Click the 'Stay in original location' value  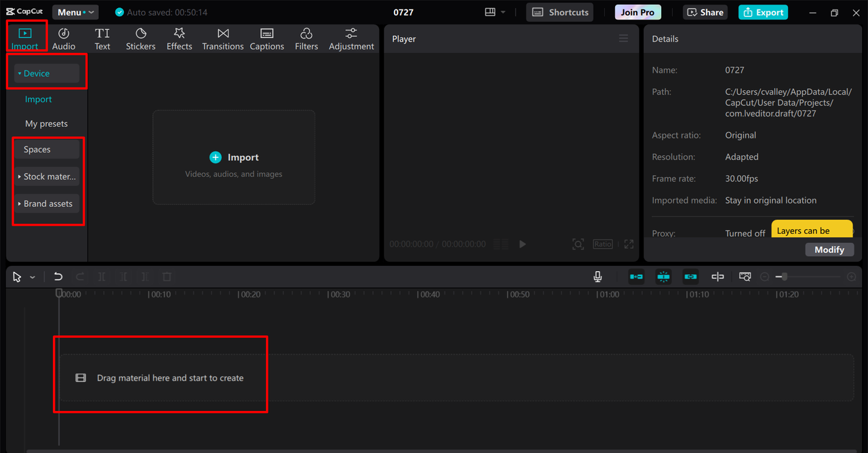coord(770,200)
